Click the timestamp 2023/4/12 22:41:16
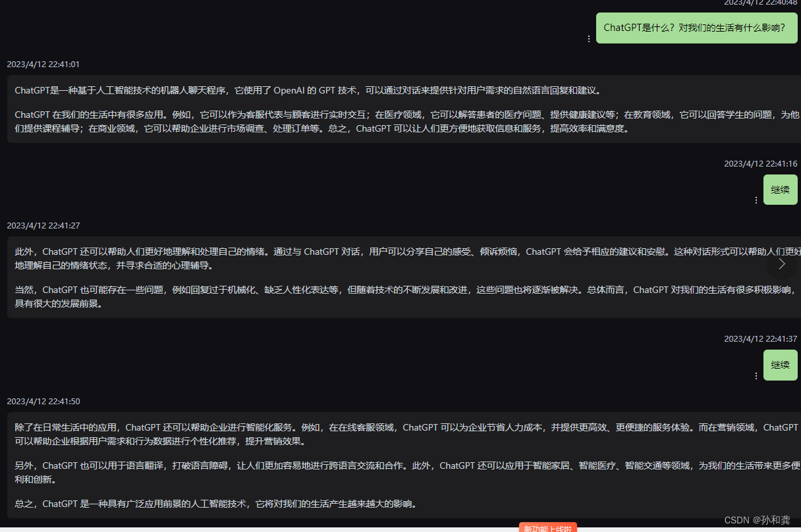This screenshot has height=532, width=801. coord(761,164)
